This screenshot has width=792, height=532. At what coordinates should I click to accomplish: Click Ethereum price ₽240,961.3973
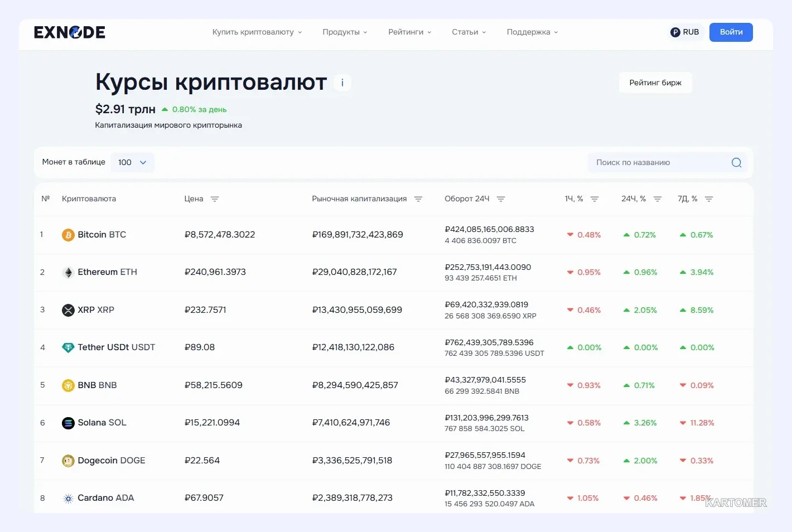tap(215, 272)
